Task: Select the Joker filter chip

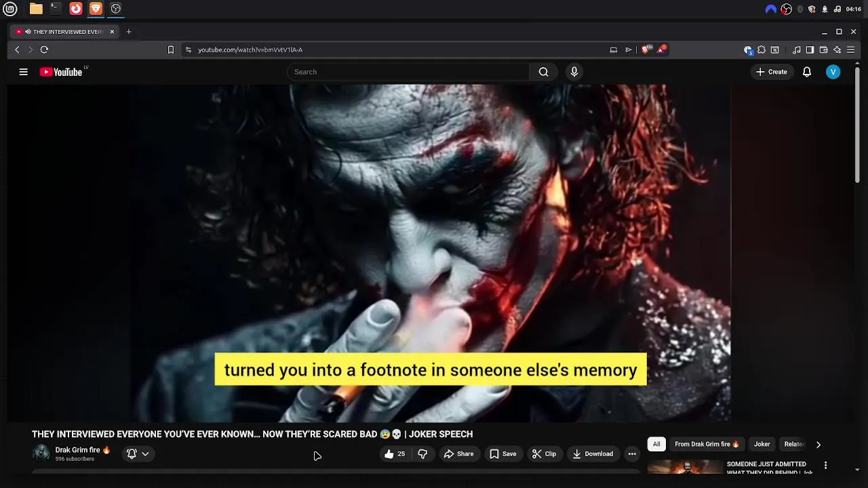Action: [762, 445]
